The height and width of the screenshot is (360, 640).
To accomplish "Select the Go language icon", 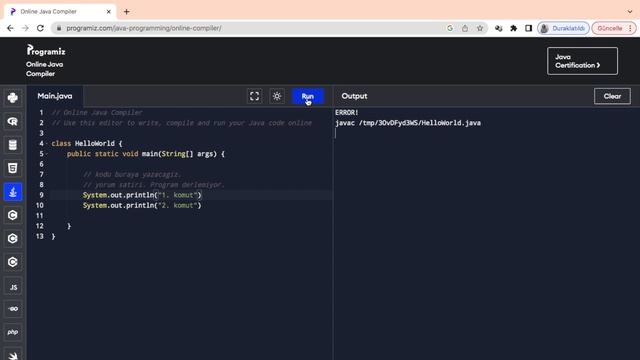I will tap(13, 309).
